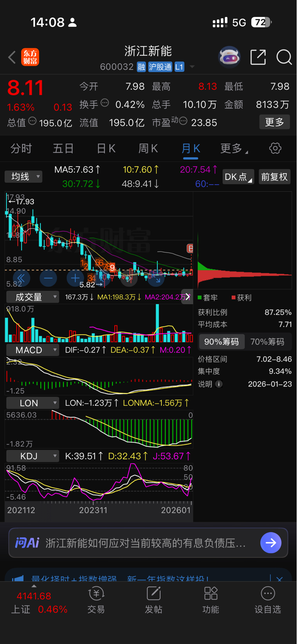
Task: Select 90%筹码 option
Action: click(x=222, y=342)
